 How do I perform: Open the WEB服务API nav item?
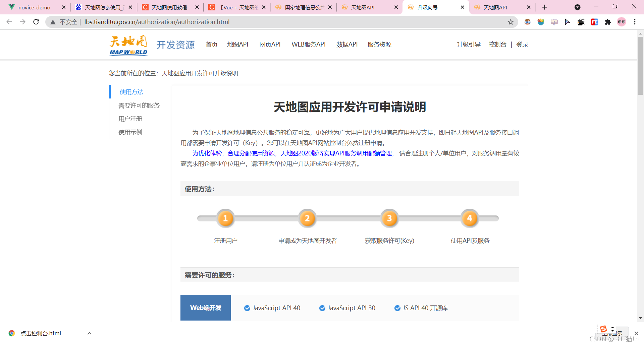coord(309,45)
